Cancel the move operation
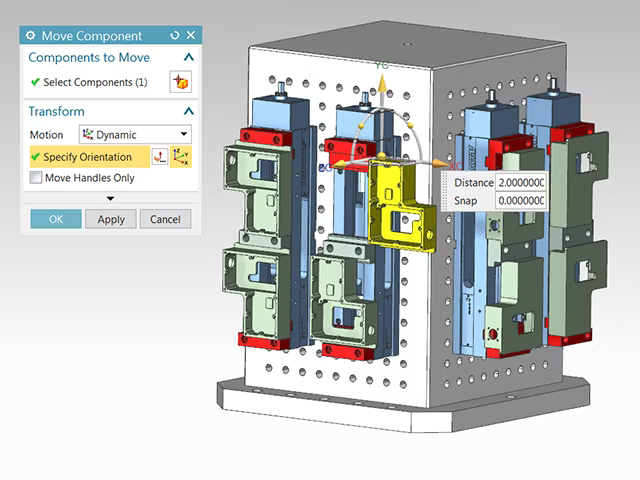 (165, 219)
